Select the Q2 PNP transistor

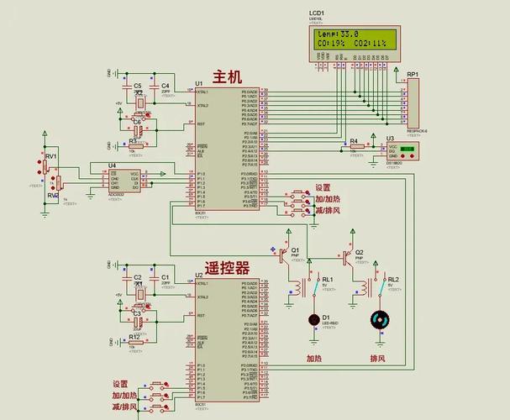348,253
